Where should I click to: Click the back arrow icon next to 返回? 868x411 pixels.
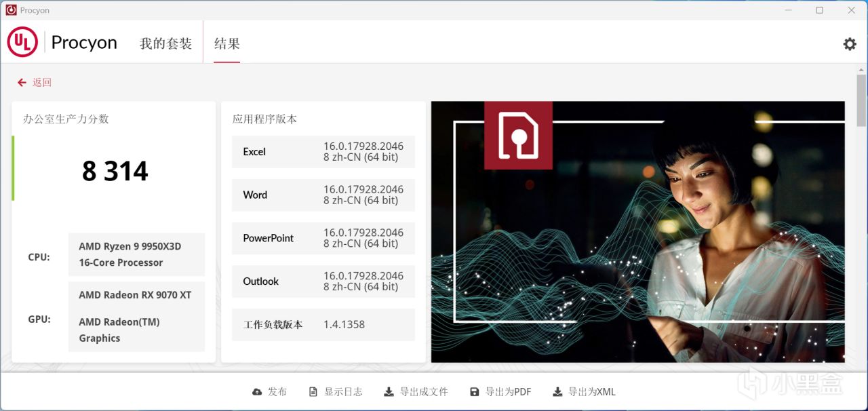pyautogui.click(x=22, y=82)
